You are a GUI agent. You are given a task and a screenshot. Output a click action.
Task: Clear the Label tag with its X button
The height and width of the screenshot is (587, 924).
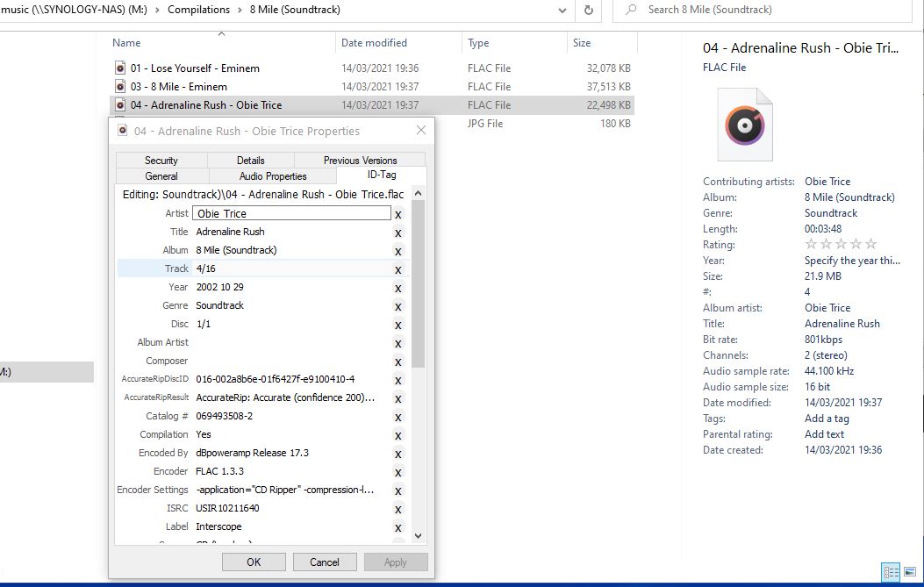(x=398, y=527)
